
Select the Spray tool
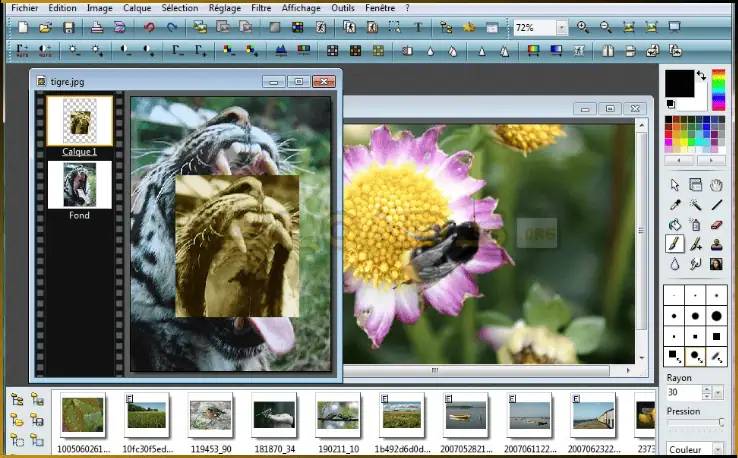click(695, 225)
